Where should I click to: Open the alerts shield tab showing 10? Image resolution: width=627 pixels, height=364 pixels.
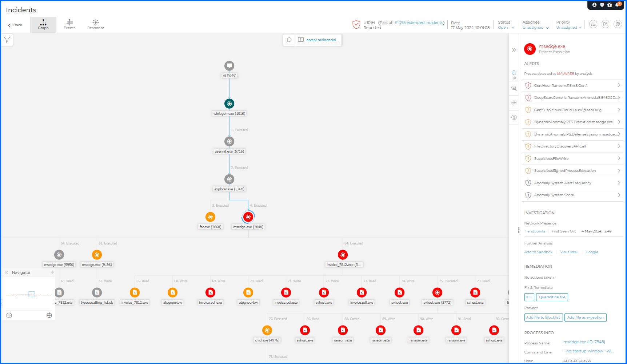(x=514, y=74)
